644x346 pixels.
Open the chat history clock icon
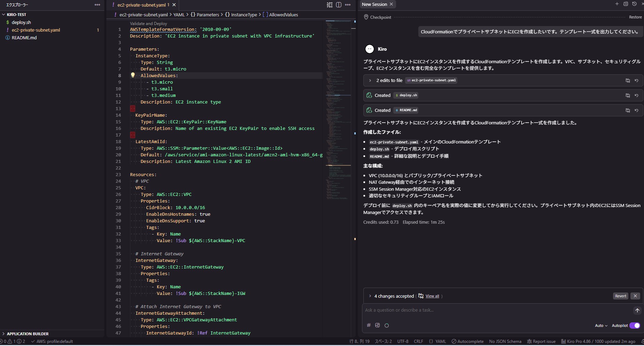(634, 4)
